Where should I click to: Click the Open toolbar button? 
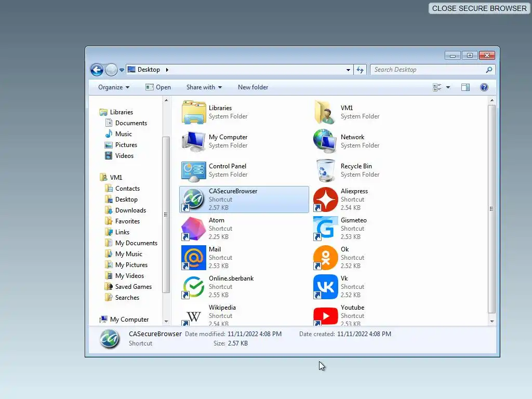(158, 87)
